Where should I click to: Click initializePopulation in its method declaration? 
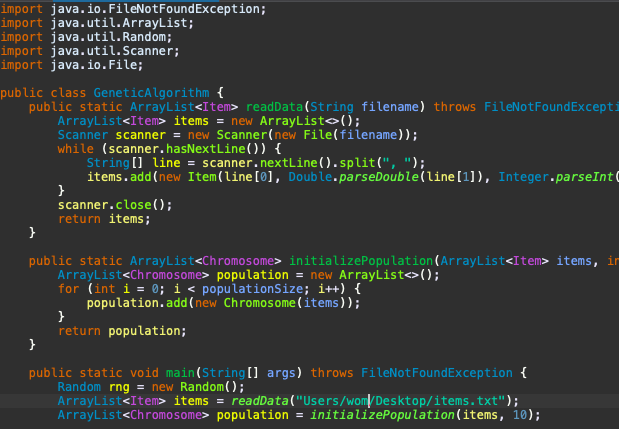(361, 261)
